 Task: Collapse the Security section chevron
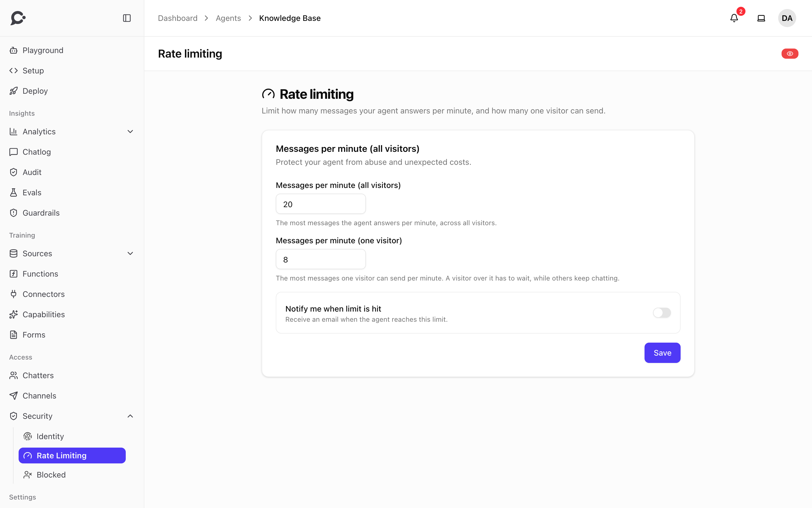(130, 416)
